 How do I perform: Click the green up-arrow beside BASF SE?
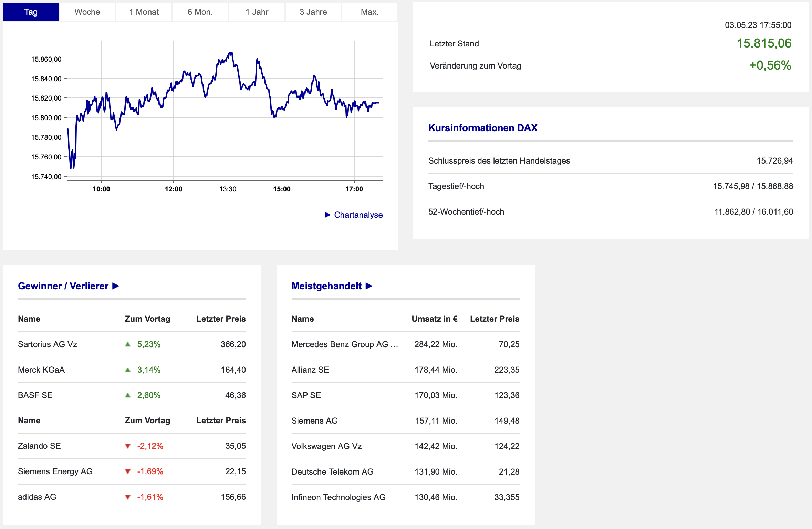pyautogui.click(x=128, y=395)
